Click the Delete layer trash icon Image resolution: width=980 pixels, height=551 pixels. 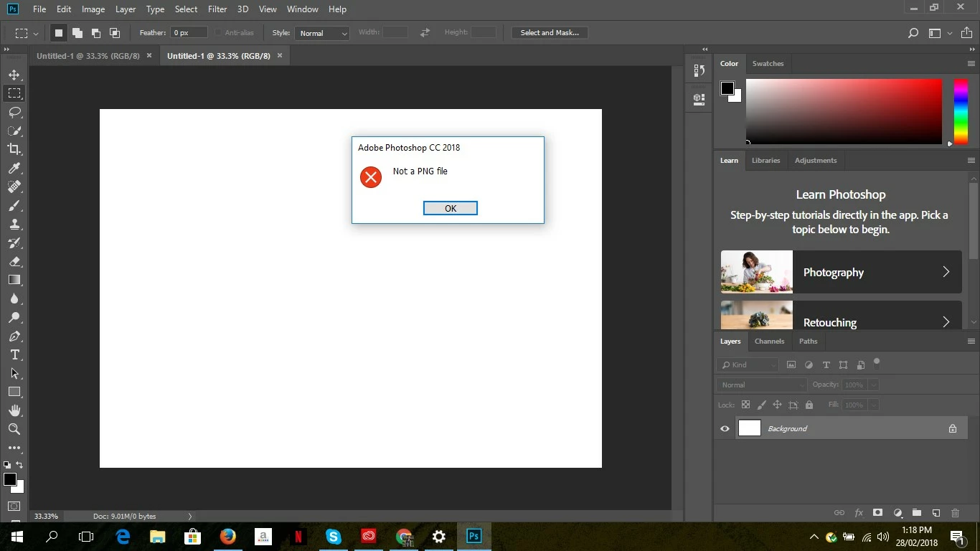point(955,513)
